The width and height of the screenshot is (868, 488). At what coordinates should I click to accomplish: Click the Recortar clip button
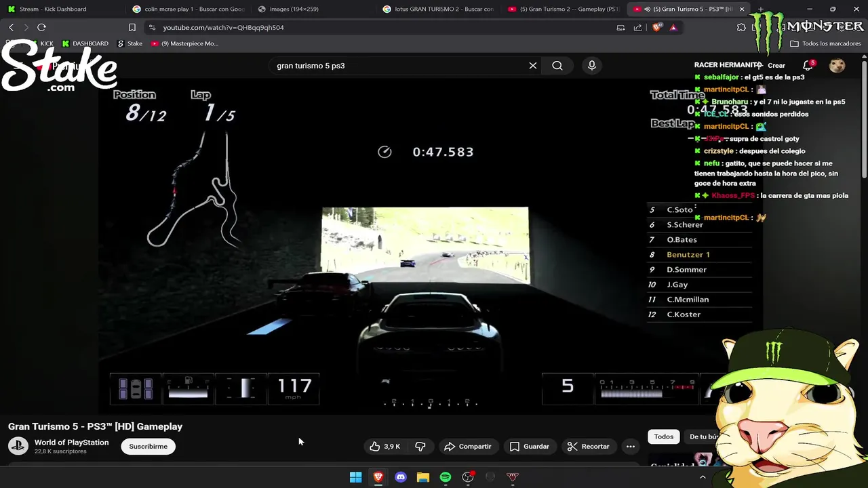[x=589, y=446]
